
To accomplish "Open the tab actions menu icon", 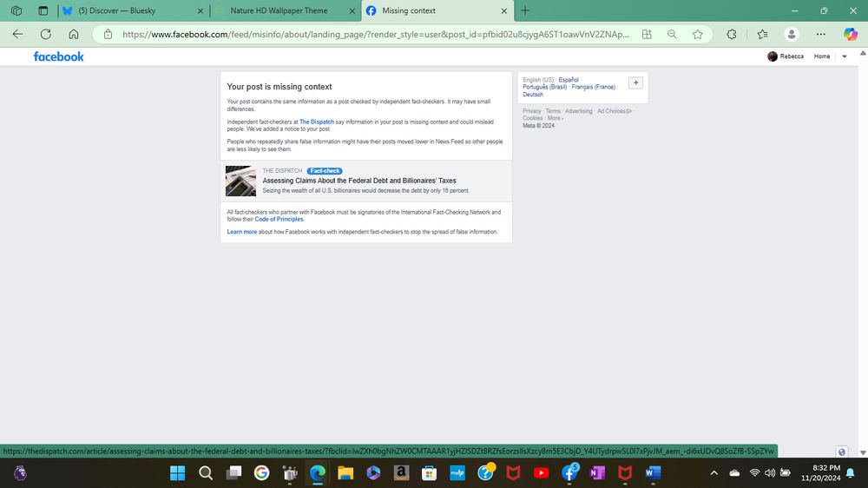I will (x=43, y=10).
